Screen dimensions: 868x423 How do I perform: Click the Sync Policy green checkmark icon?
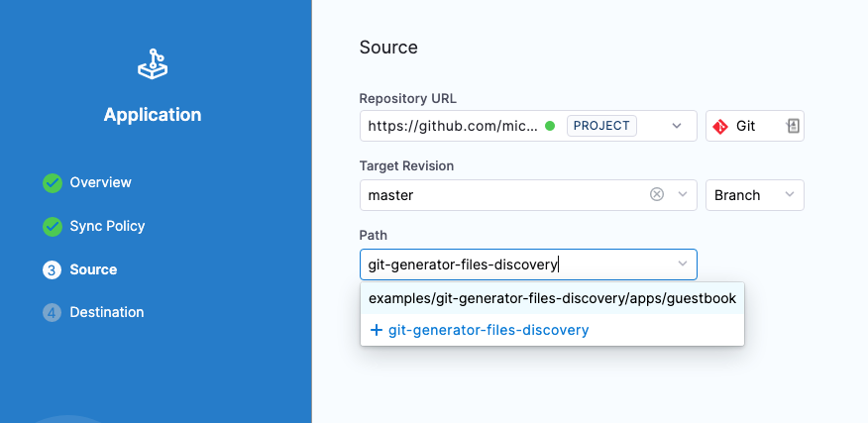(x=53, y=227)
